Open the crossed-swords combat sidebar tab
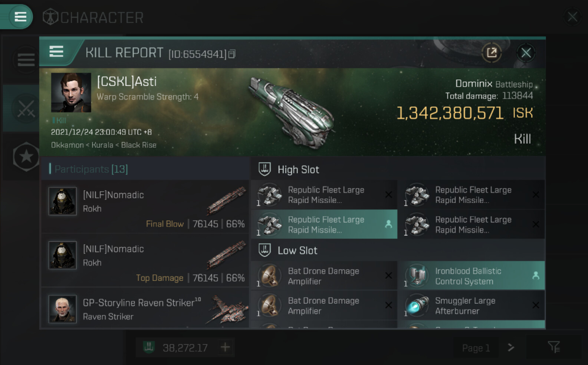 [25, 108]
